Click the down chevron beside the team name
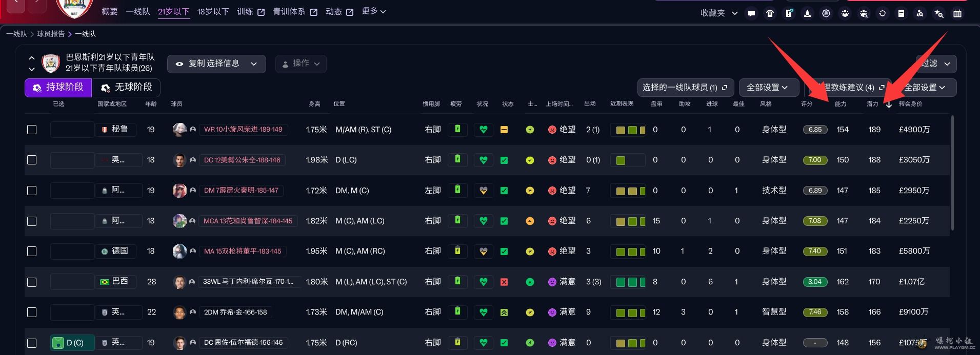 pyautogui.click(x=32, y=69)
